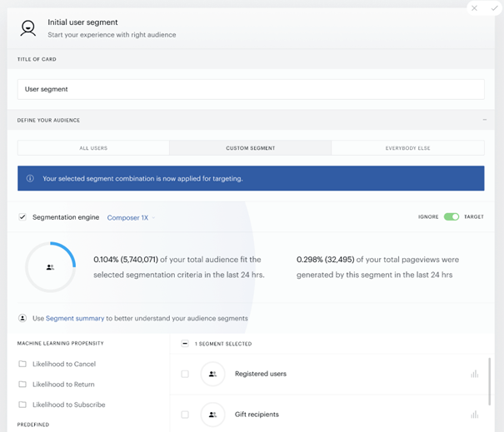The width and height of the screenshot is (504, 432).
Task: Click the person icon beside Segment summary hint
Action: coord(22,318)
